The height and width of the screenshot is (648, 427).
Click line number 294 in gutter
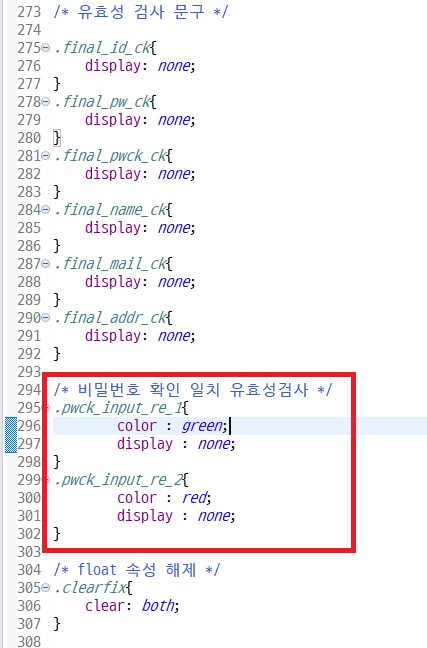point(29,390)
